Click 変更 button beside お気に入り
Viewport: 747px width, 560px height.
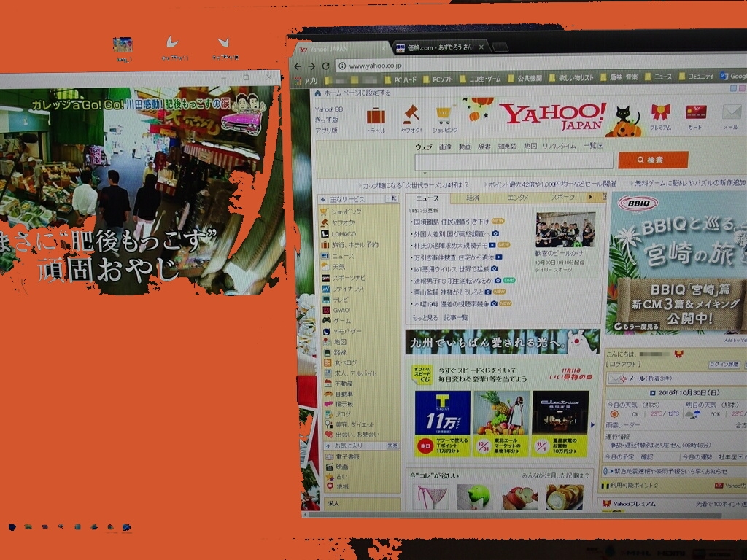tap(392, 446)
